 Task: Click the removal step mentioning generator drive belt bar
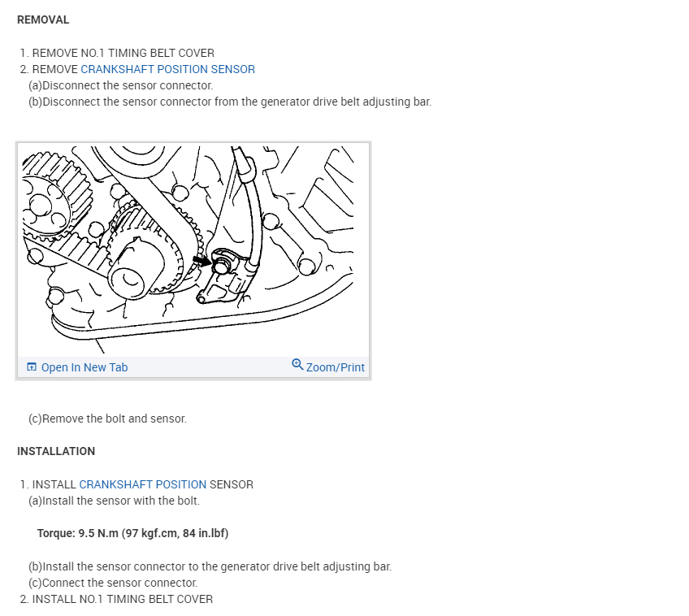point(230,102)
